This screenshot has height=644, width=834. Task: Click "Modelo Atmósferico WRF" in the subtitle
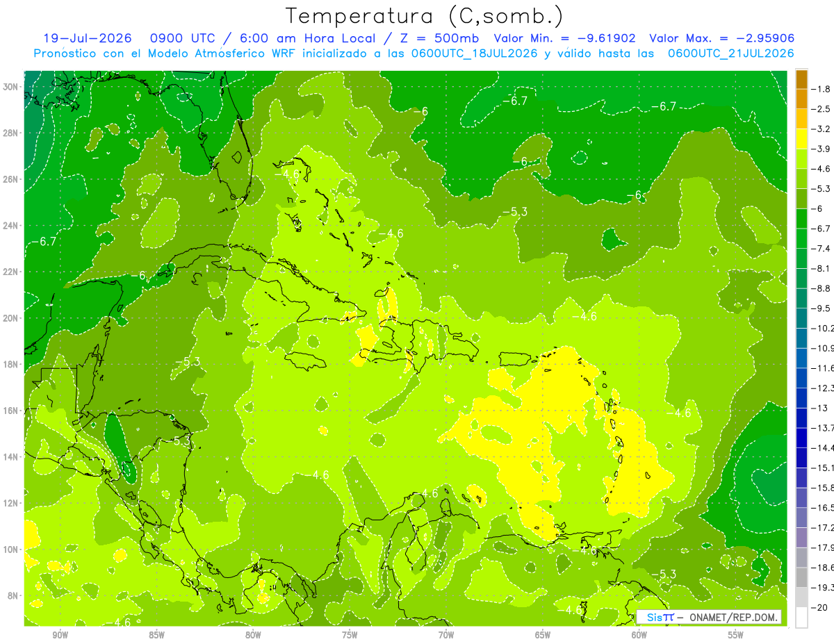coord(220,53)
